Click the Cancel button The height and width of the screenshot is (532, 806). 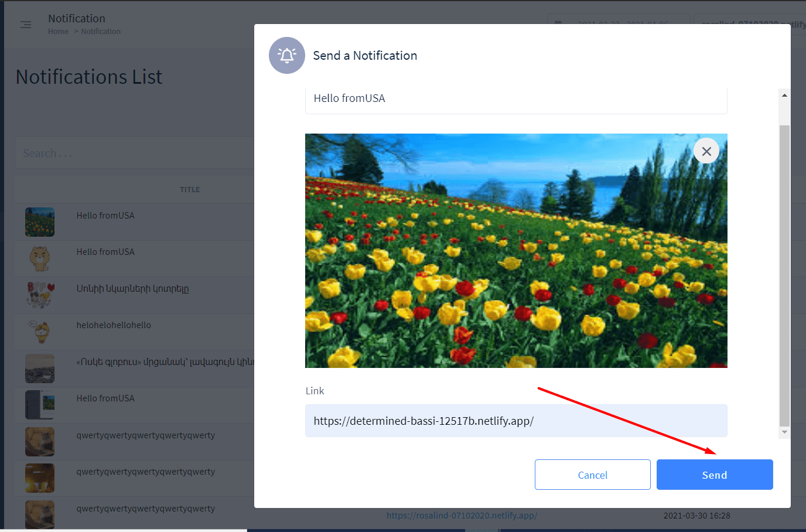(593, 475)
